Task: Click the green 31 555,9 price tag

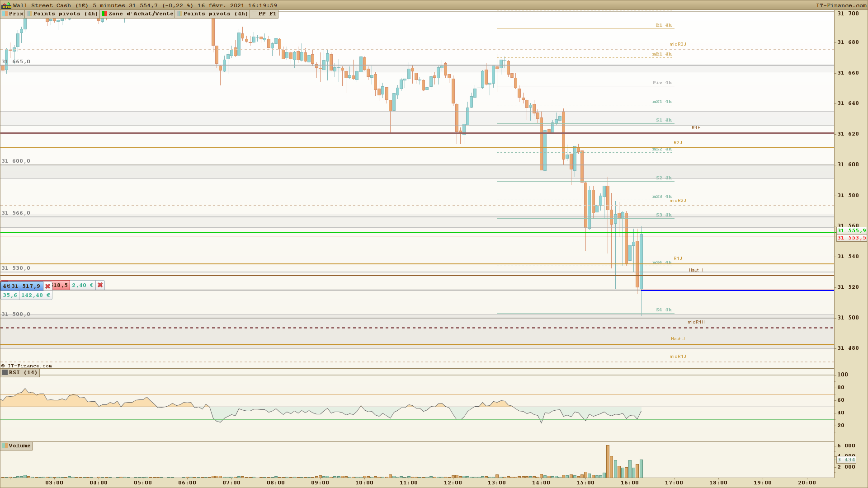Action: click(851, 231)
